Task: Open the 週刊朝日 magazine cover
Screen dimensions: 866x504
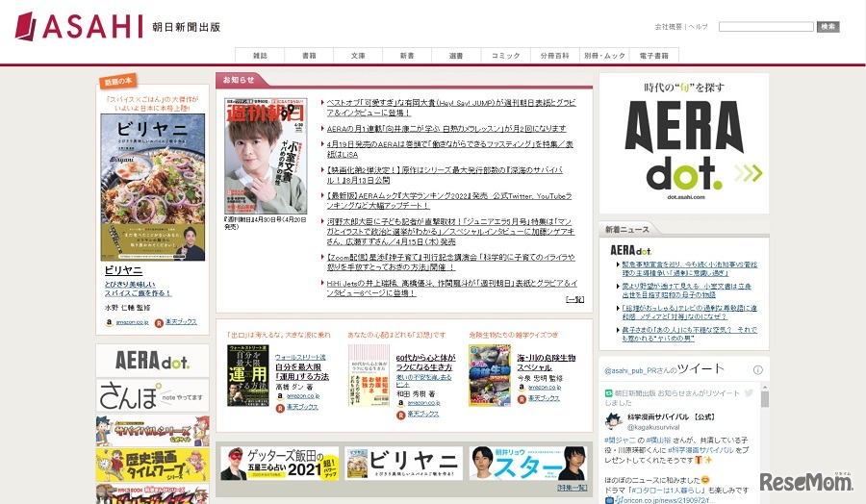Action: pos(266,156)
